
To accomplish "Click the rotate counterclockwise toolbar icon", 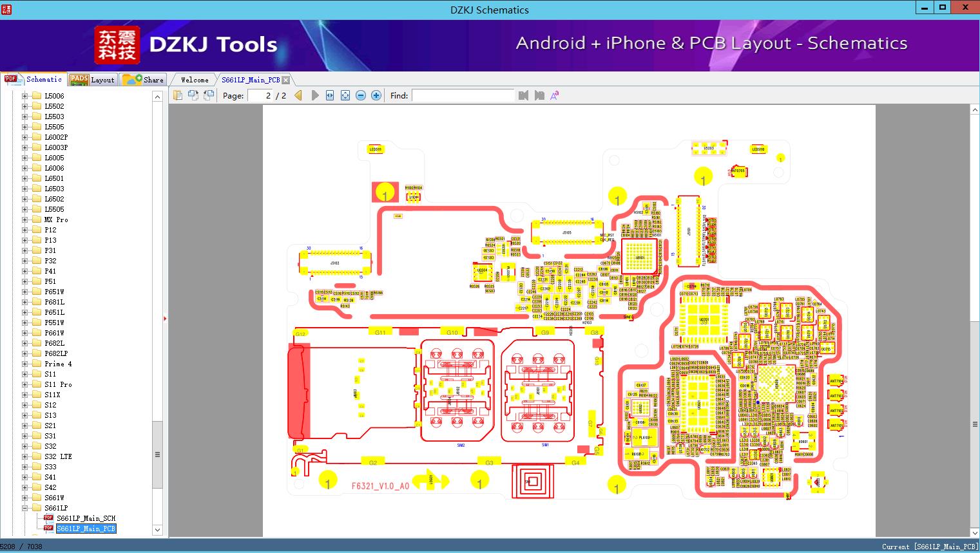I will tap(193, 95).
